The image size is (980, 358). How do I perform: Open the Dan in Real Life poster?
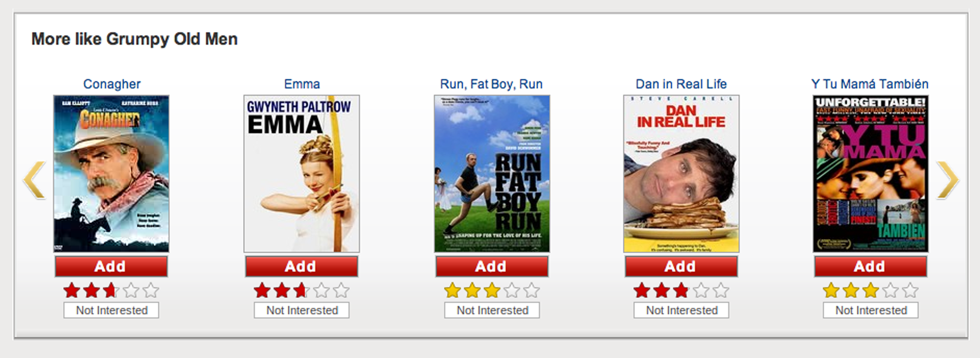pos(681,174)
